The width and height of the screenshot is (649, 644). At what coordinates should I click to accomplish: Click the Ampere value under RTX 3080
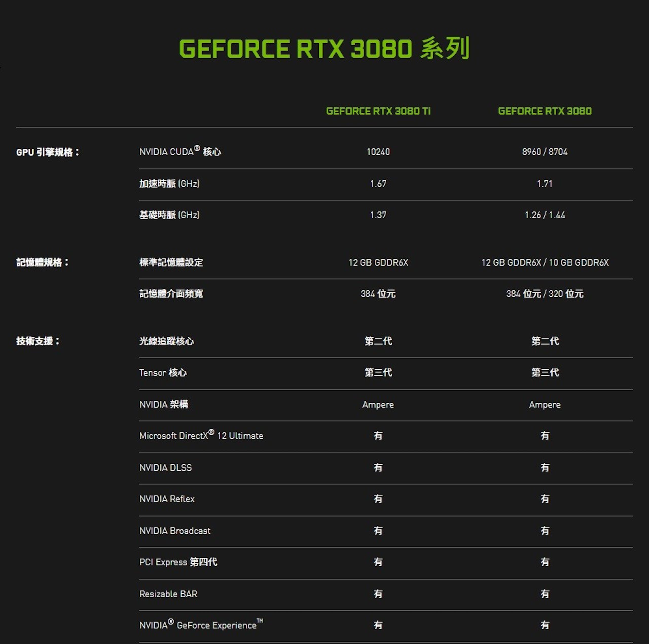coord(545,404)
